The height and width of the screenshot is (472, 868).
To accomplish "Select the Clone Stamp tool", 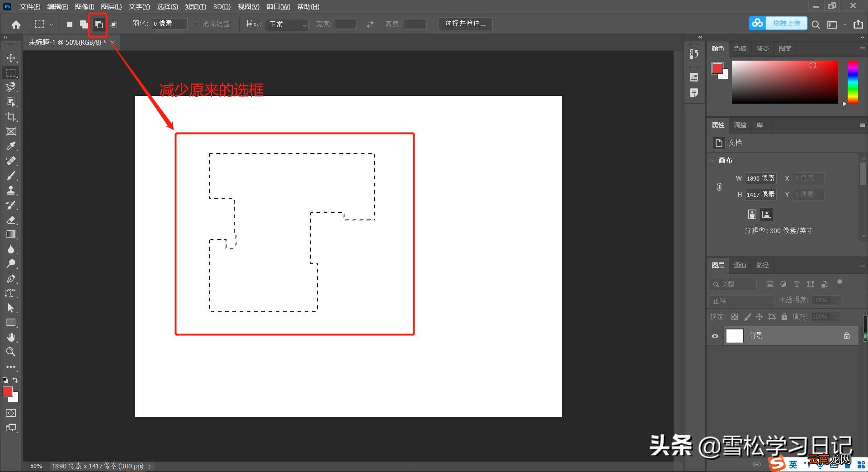I will [11, 190].
